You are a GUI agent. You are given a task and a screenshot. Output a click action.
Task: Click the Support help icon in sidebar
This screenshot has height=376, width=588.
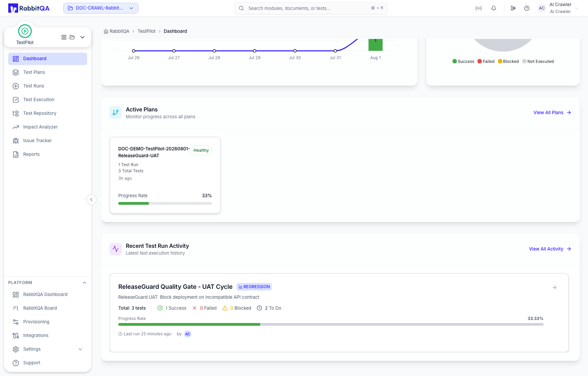[x=16, y=363]
